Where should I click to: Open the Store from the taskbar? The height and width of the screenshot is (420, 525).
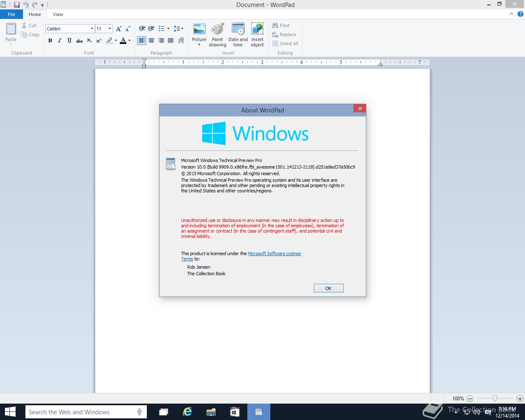235,412
